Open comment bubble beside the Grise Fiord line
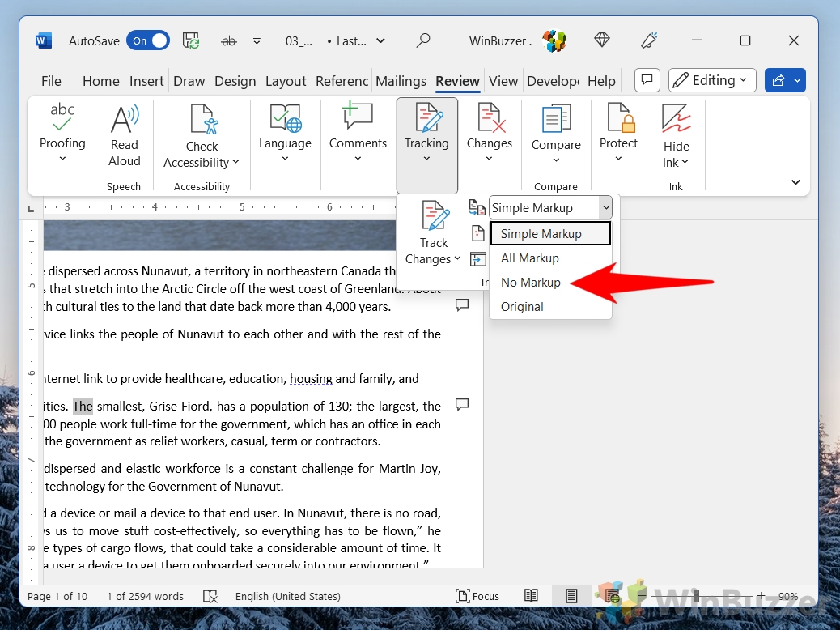 click(462, 404)
